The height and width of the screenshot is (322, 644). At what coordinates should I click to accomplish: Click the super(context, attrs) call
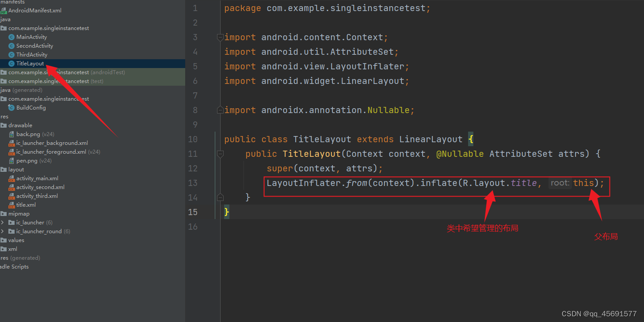point(324,168)
